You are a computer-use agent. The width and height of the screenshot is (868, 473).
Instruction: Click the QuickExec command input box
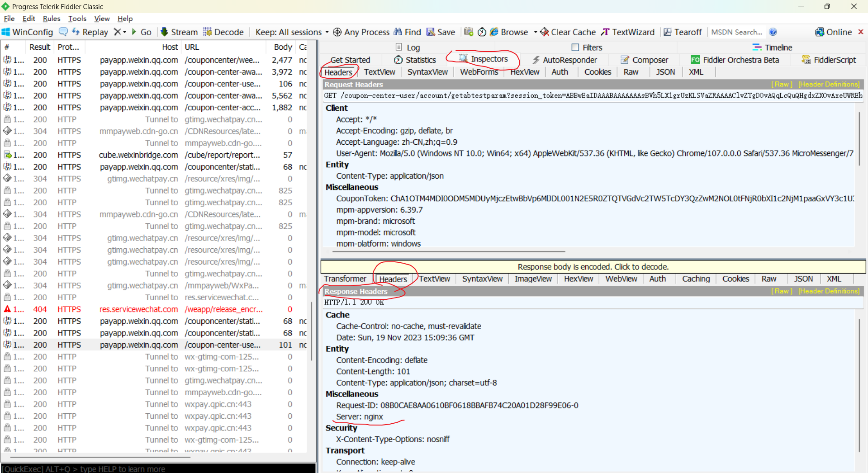pos(158,468)
